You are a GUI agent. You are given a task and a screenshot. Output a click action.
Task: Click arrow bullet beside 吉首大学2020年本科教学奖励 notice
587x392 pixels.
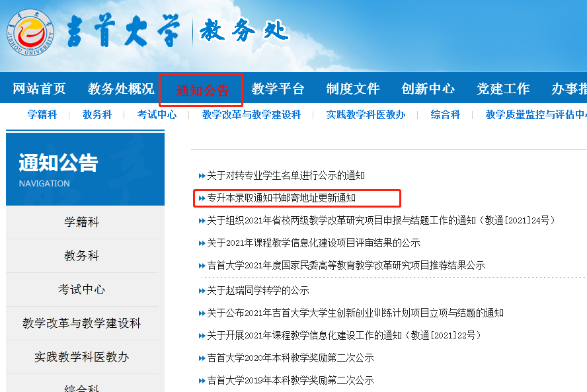tap(202, 358)
